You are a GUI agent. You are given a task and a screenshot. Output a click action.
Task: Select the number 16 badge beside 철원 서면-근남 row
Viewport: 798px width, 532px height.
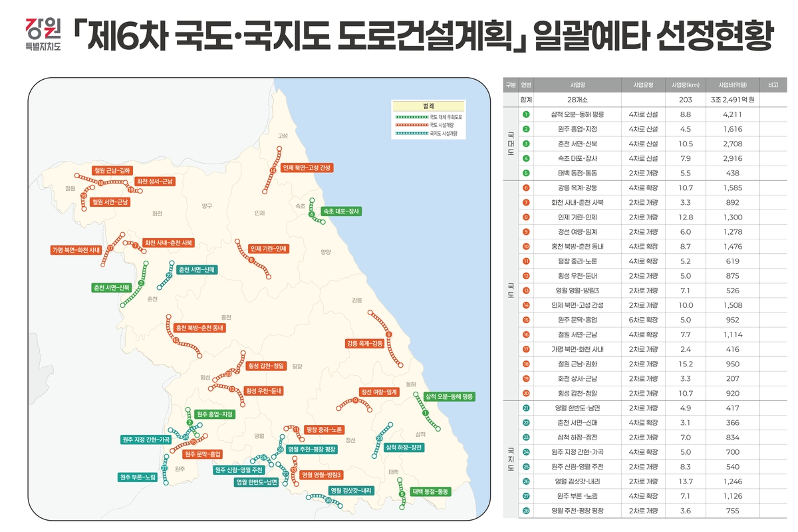[x=526, y=335]
